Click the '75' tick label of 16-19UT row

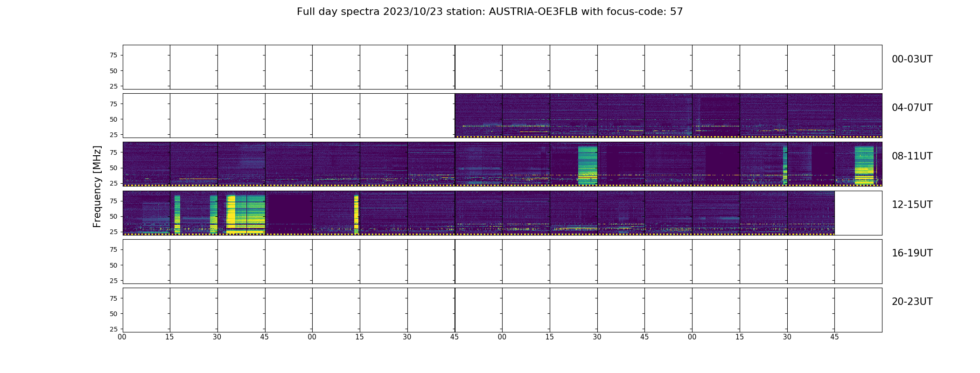tap(113, 250)
